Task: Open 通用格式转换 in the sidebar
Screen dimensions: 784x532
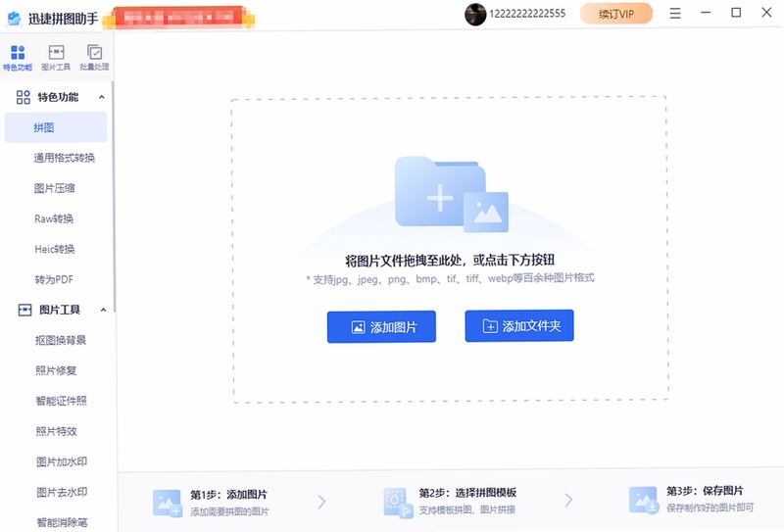Action: [x=64, y=158]
